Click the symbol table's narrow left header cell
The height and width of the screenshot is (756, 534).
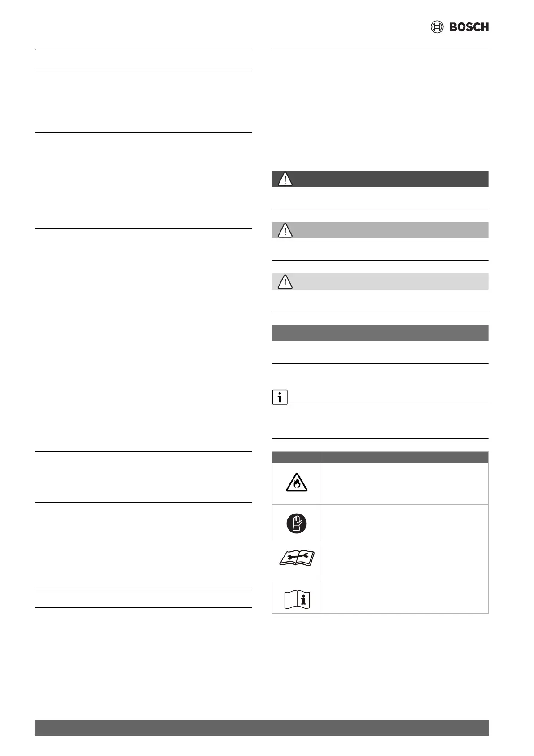297,457
